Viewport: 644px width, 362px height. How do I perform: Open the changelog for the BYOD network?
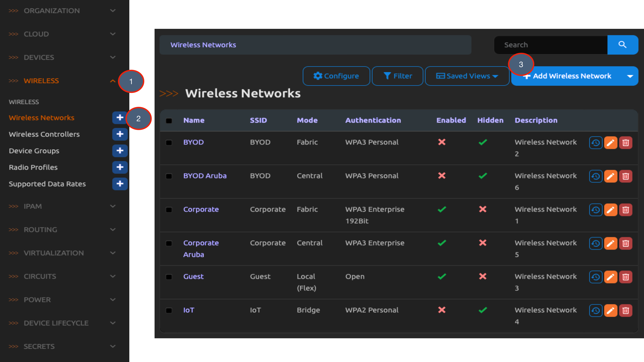pyautogui.click(x=596, y=142)
